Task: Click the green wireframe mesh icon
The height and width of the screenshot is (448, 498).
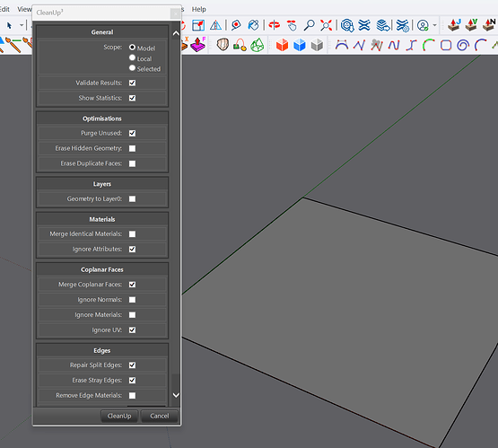Action: pos(258,45)
